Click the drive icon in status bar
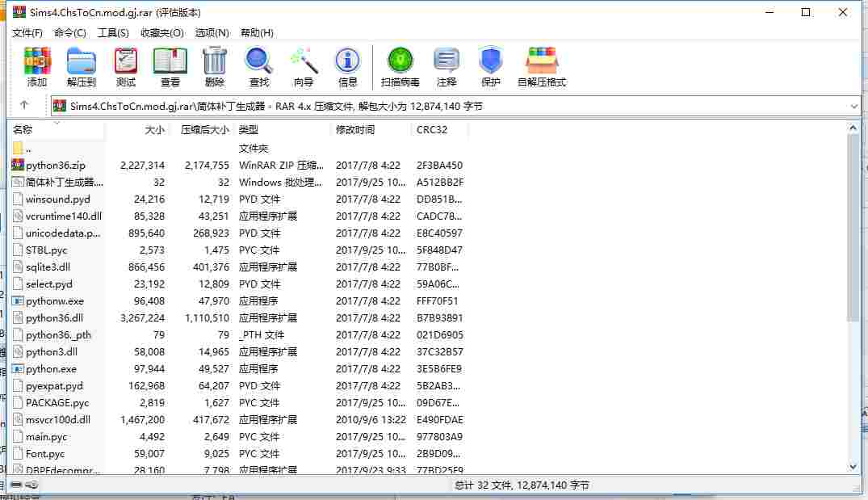Screen dimensions: 868x500 (x=17, y=485)
